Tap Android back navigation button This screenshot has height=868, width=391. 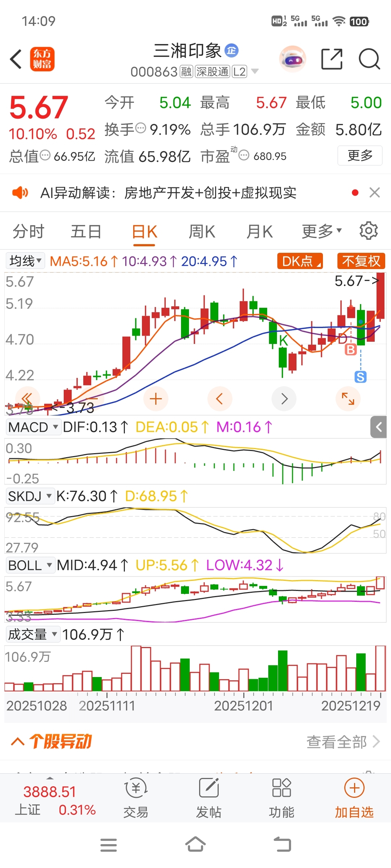[282, 844]
